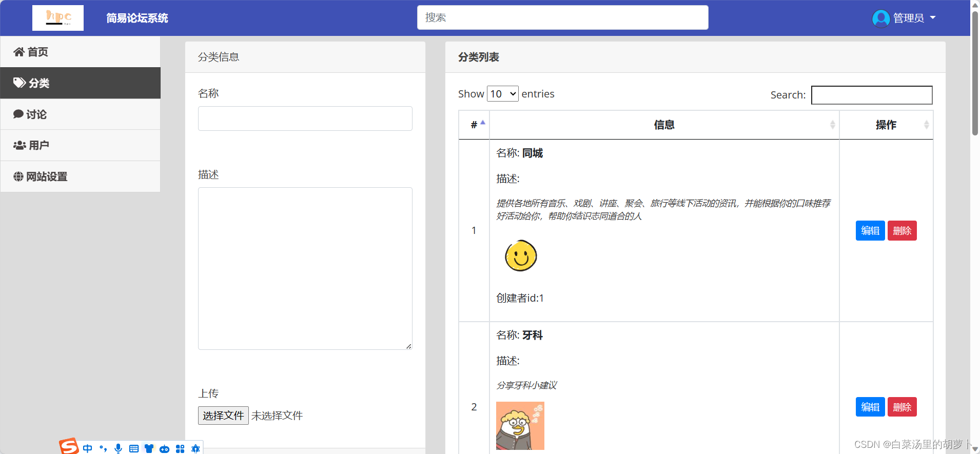Edit the 同城 category
980x454 pixels.
click(x=870, y=231)
